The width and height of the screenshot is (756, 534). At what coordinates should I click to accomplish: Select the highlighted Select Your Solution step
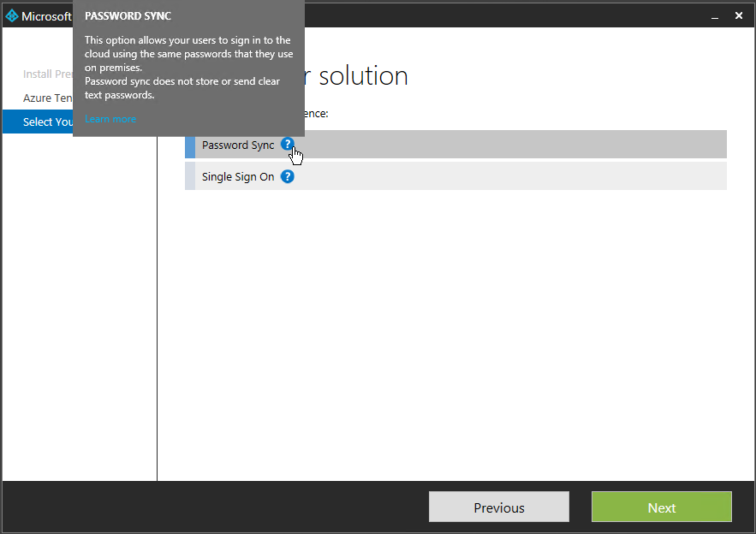tap(43, 122)
